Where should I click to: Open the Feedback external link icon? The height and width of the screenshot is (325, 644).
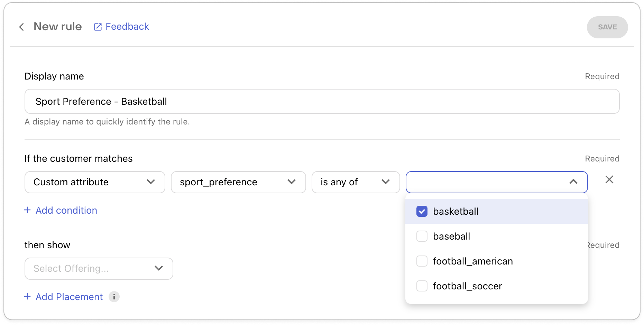pyautogui.click(x=98, y=27)
